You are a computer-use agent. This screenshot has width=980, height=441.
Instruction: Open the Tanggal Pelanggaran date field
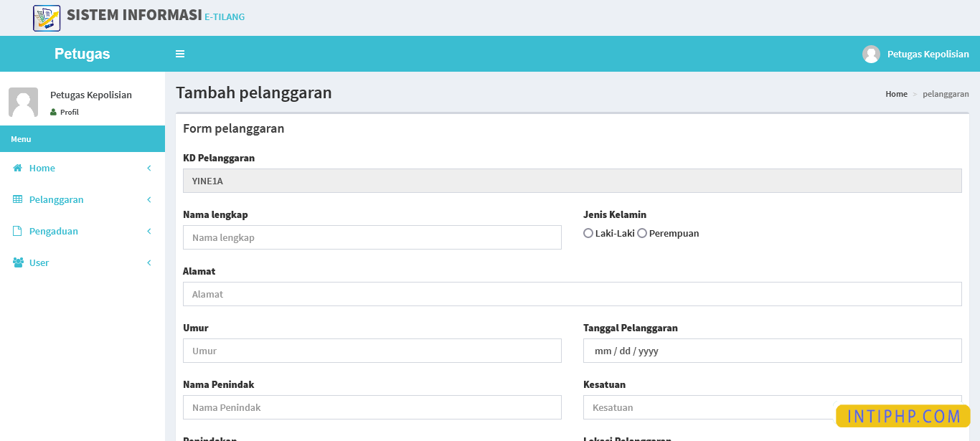pos(772,351)
